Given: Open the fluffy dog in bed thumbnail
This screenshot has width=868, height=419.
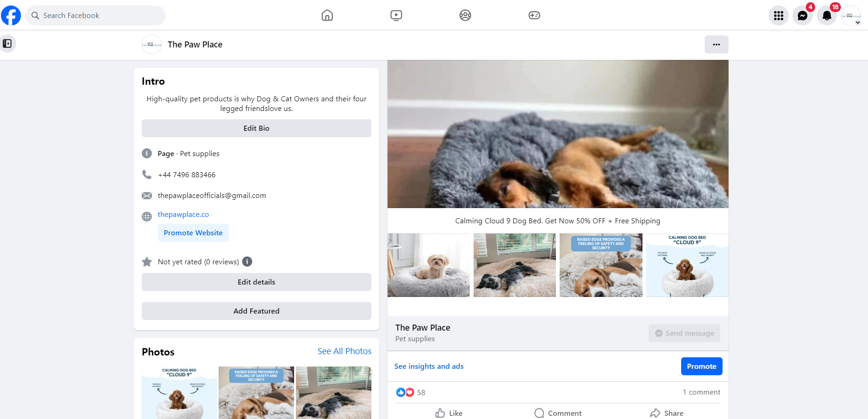Looking at the screenshot, I should click(x=428, y=265).
